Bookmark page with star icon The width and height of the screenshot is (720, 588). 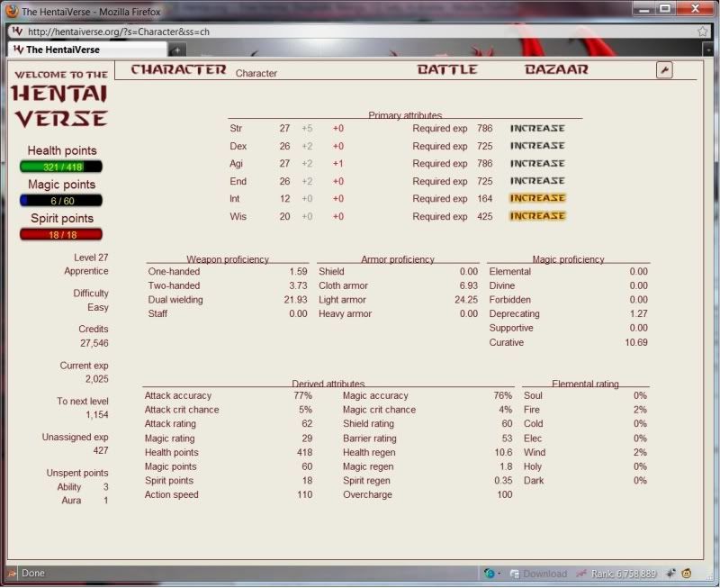click(703, 32)
